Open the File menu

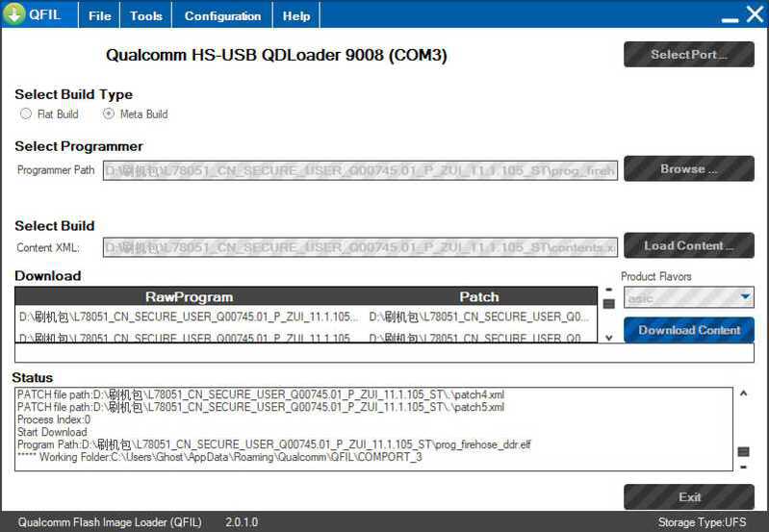(99, 15)
